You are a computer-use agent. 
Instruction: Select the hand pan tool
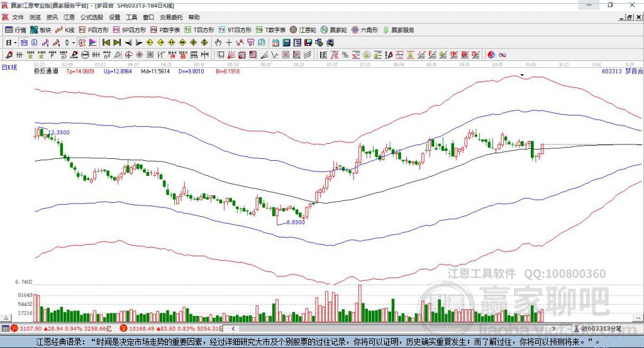coord(218,43)
